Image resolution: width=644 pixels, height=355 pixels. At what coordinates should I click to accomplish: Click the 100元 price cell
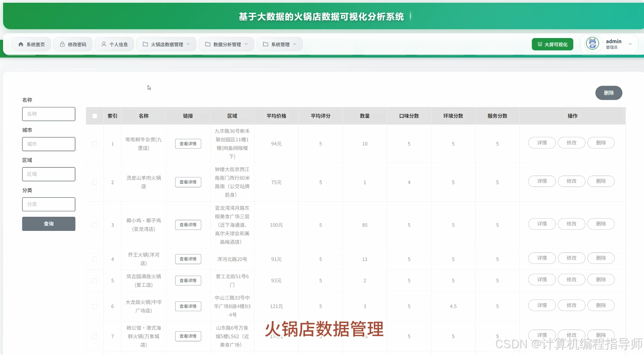point(276,225)
